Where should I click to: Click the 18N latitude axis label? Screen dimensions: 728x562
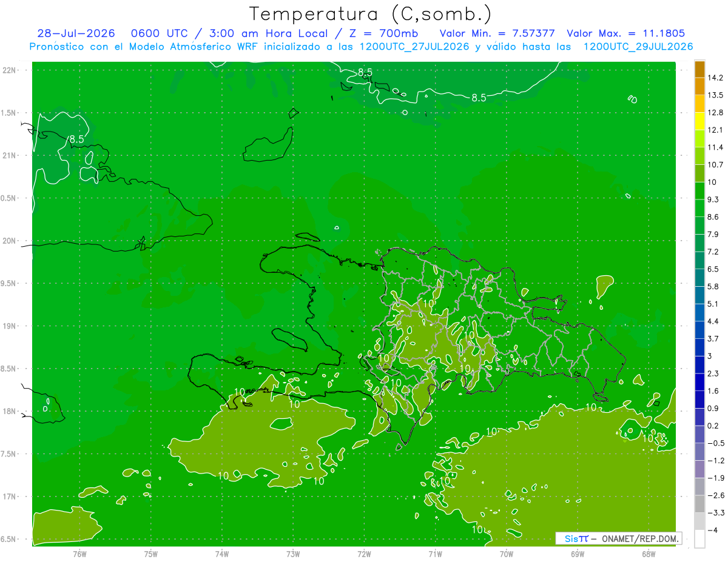(9, 412)
